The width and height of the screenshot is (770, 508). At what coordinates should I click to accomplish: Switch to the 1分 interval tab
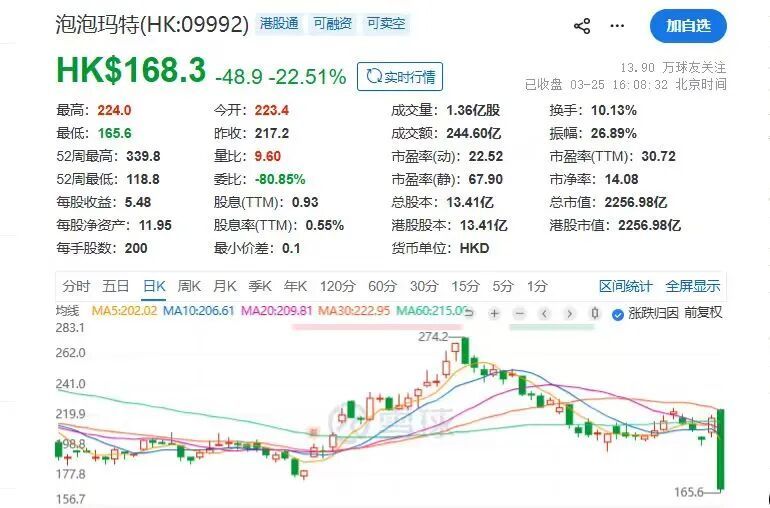click(537, 285)
